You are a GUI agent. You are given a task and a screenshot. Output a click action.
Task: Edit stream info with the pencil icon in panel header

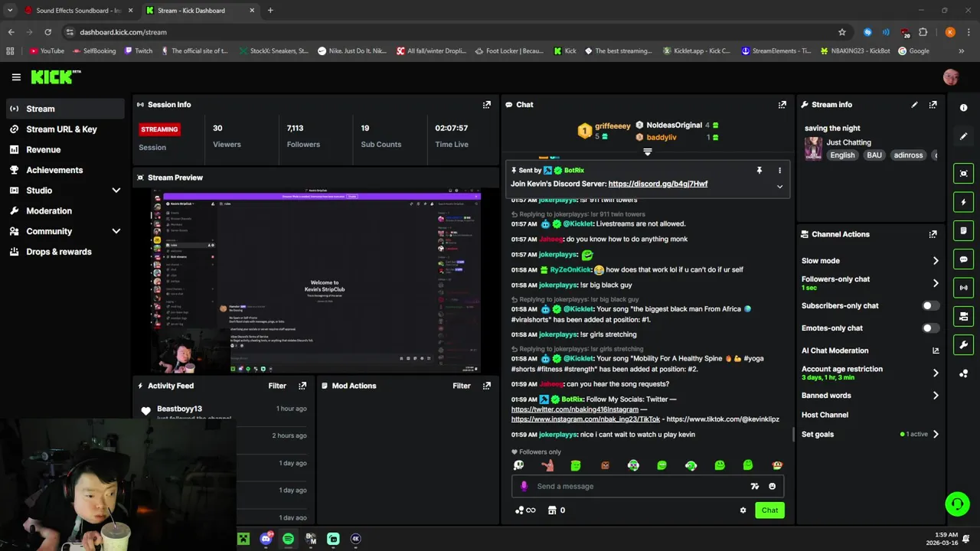point(914,105)
